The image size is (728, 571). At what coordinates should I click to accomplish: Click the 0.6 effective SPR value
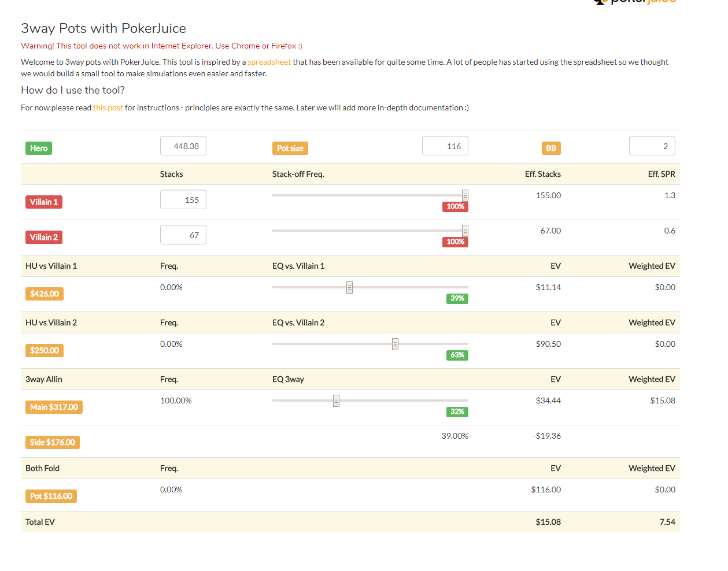(670, 231)
